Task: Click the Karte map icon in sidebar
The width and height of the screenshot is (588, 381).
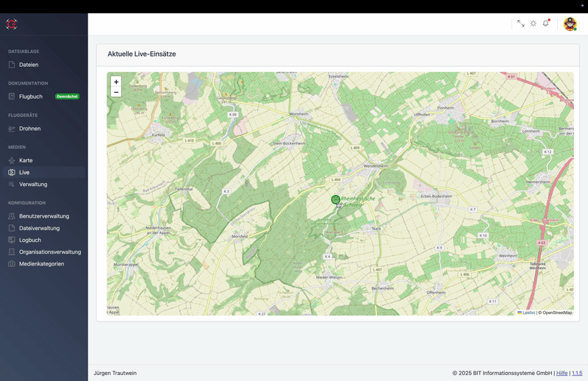Action: tap(12, 160)
